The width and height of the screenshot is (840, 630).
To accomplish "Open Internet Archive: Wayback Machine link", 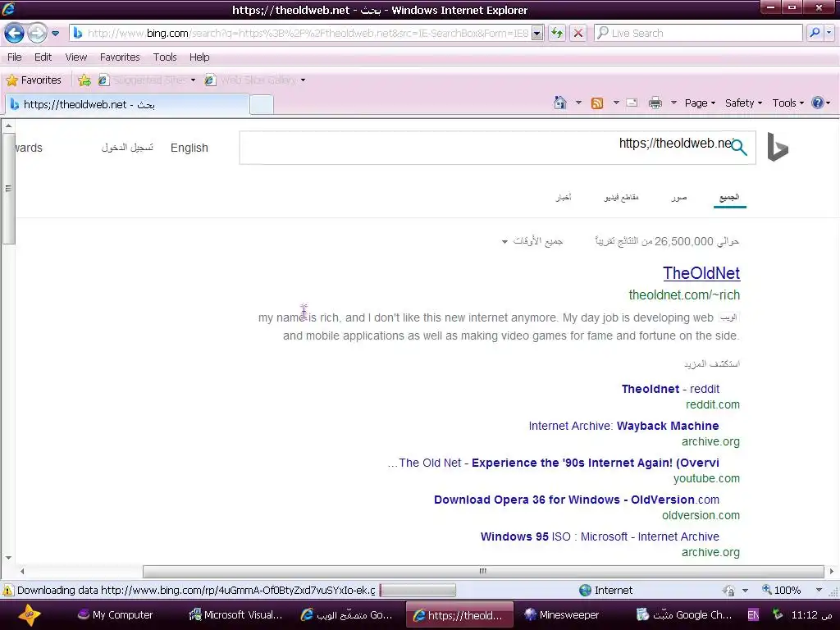I will [x=623, y=426].
